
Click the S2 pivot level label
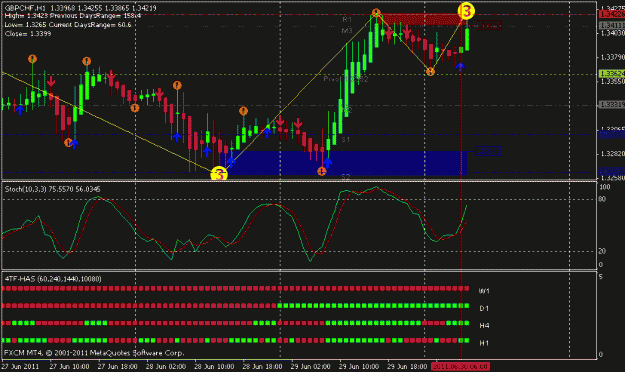346,177
